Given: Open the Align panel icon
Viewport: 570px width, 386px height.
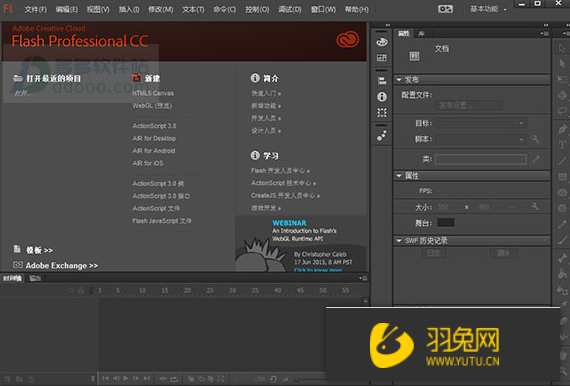Looking at the screenshot, I should click(x=382, y=80).
